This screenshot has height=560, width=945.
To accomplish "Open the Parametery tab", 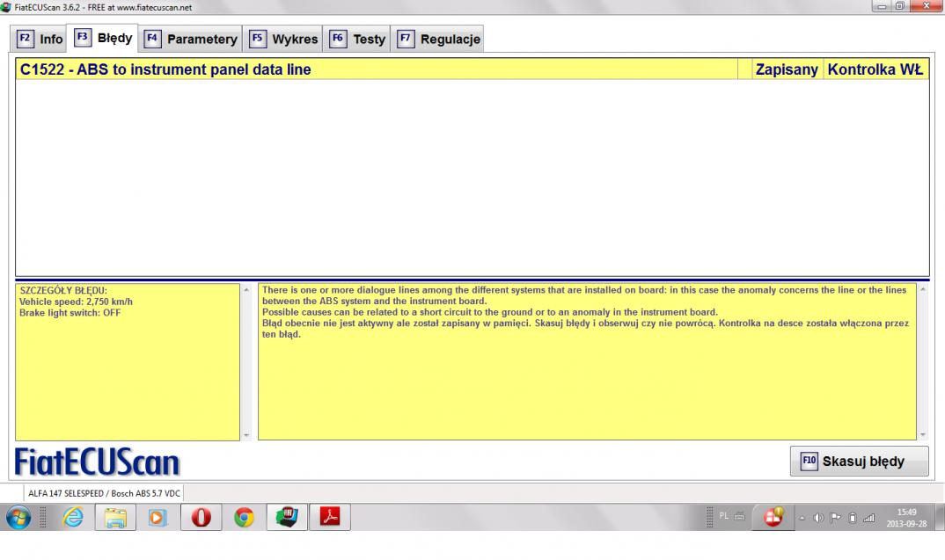I will pos(190,40).
